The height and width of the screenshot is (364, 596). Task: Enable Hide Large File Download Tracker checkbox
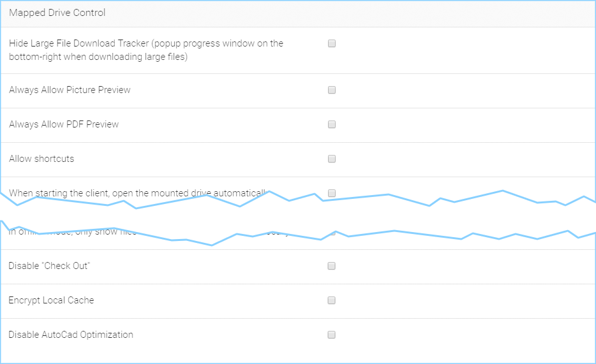pos(332,43)
